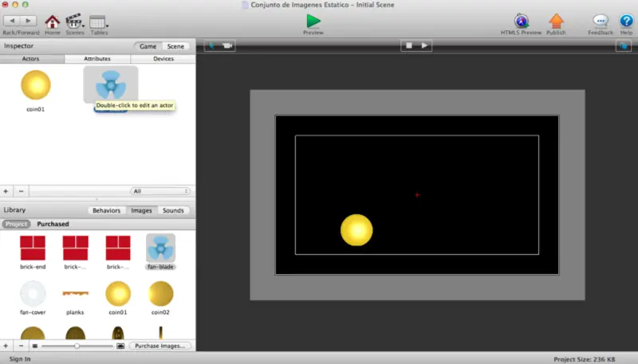Select the camera tool in scene toolbar
Screen dimensions: 638x364
[x=227, y=45]
